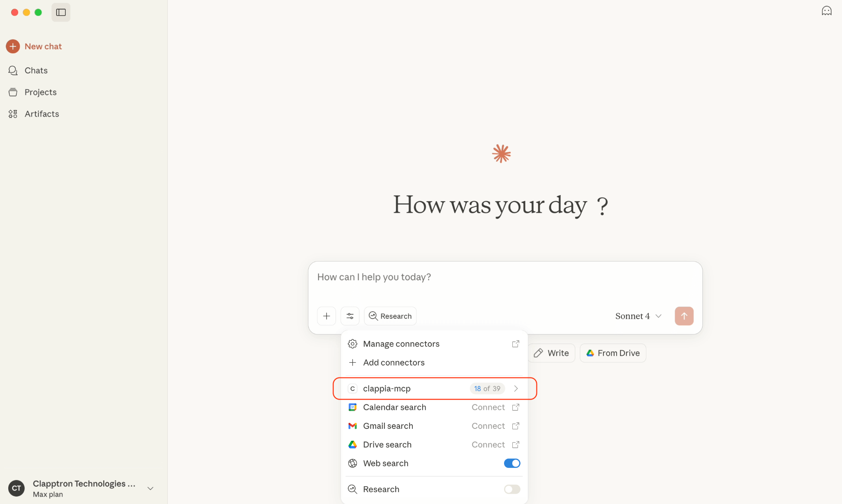Viewport: 842px width, 504px height.
Task: Select Add connectors menu entry
Action: point(393,363)
